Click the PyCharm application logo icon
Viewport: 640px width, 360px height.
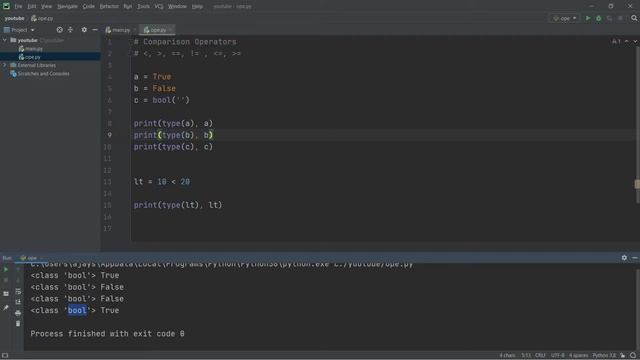(x=6, y=6)
